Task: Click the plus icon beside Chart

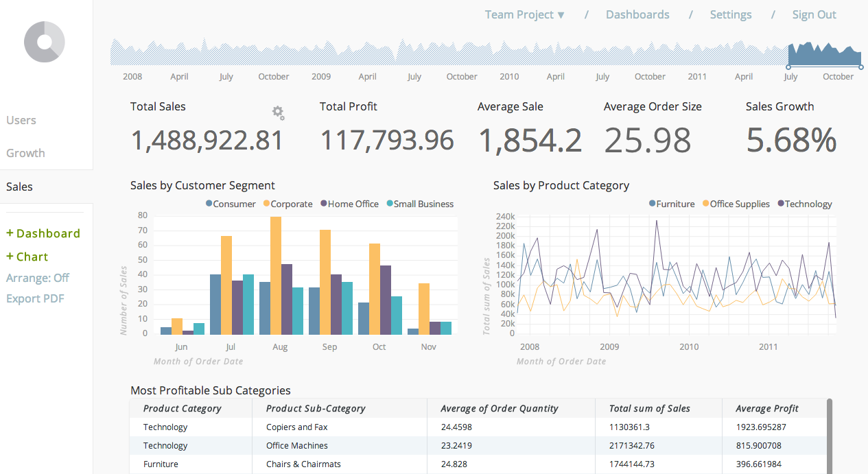Action: pos(10,257)
